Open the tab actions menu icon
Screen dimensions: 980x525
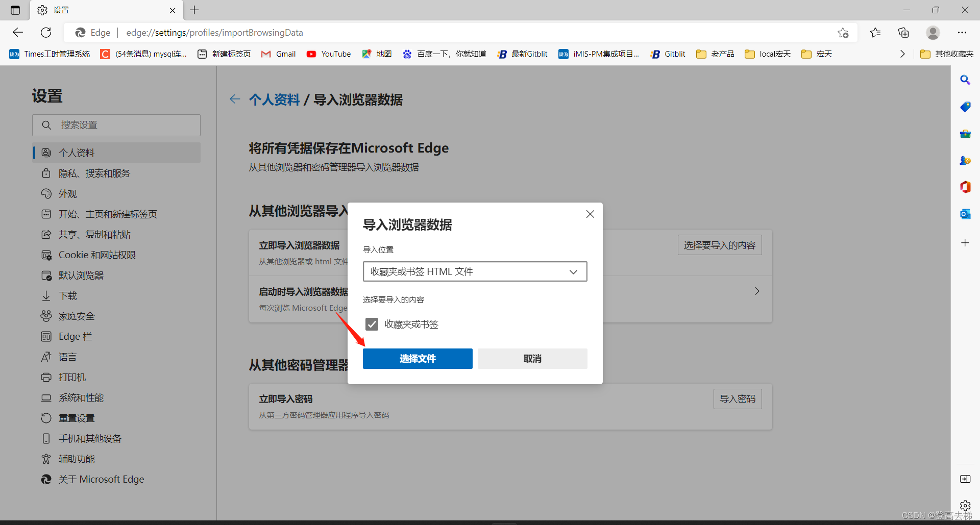click(x=15, y=10)
